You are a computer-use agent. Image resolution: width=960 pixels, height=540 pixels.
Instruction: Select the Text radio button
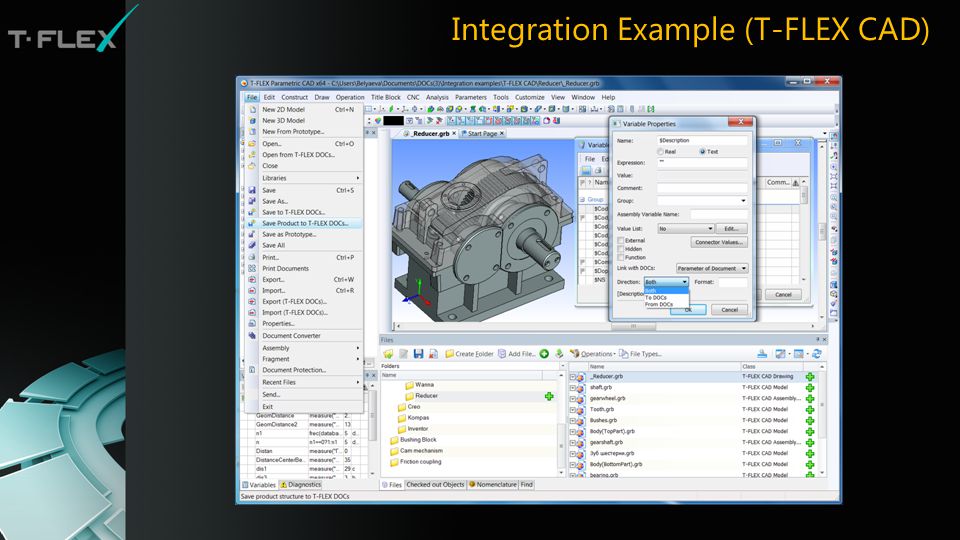click(x=702, y=151)
